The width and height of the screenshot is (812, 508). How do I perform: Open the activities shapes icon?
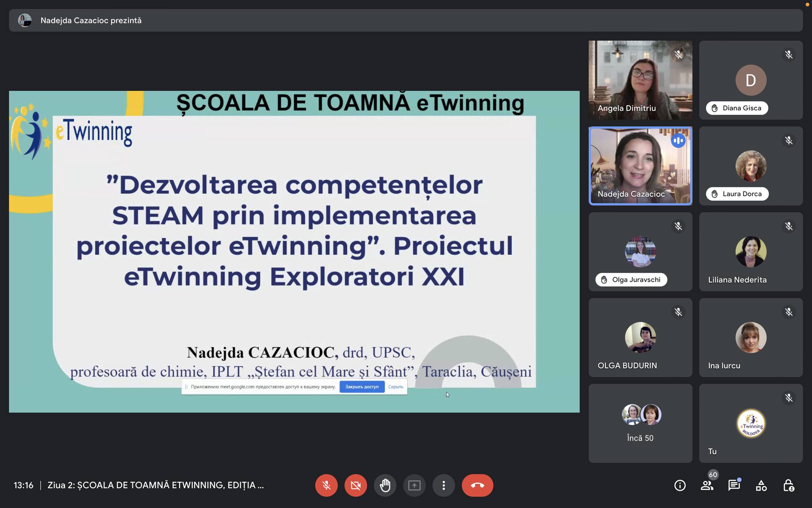pos(761,485)
